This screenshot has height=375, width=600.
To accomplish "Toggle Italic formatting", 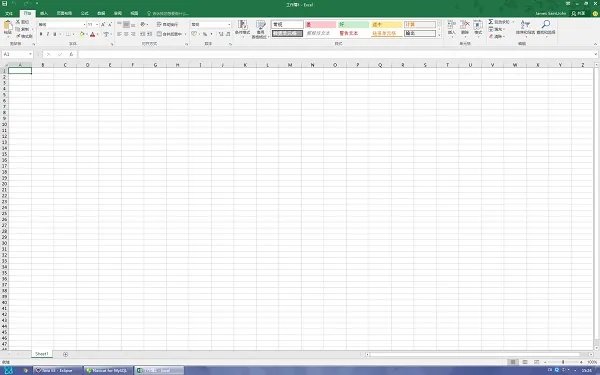I will pyautogui.click(x=48, y=34).
